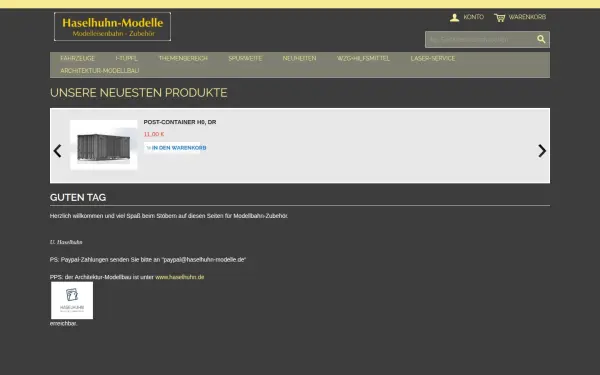Open the Post-Container product thumbnail

click(x=104, y=145)
